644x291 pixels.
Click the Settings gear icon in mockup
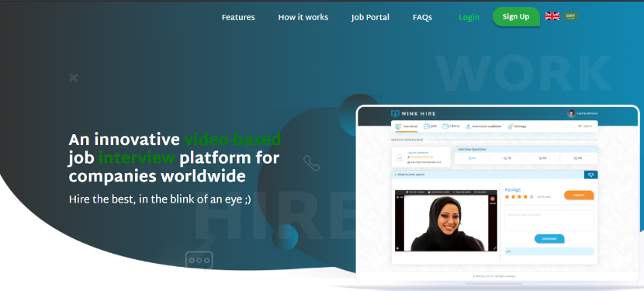point(510,126)
